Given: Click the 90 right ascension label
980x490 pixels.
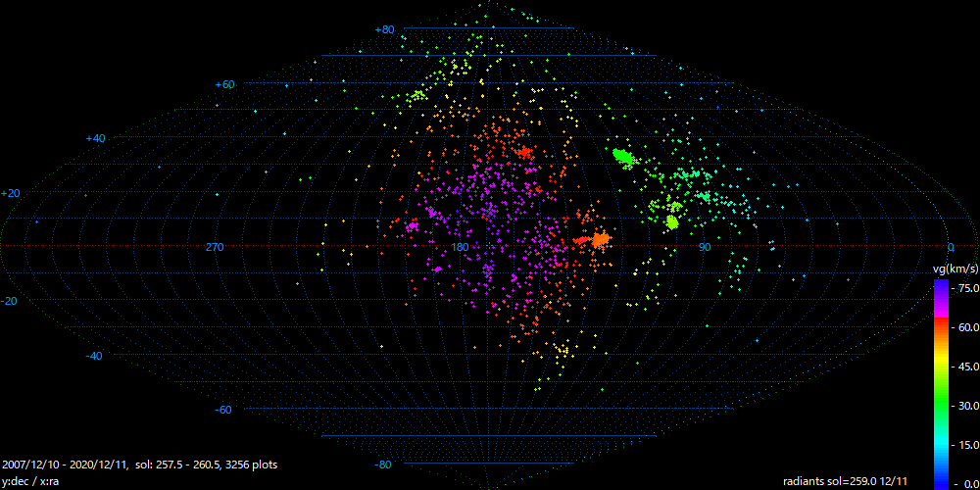Looking at the screenshot, I should 703,247.
